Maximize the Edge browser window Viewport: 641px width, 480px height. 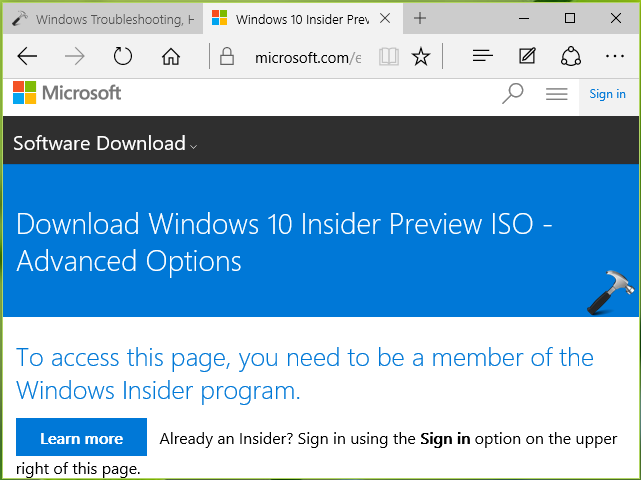[570, 18]
